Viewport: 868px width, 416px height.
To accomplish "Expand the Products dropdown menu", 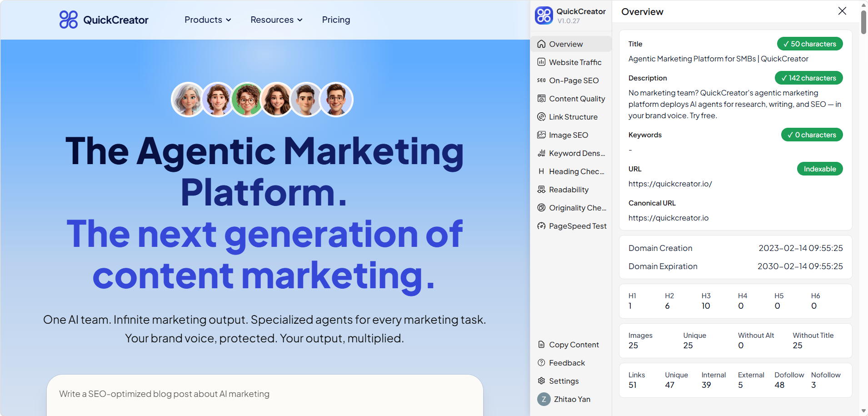I will 208,20.
